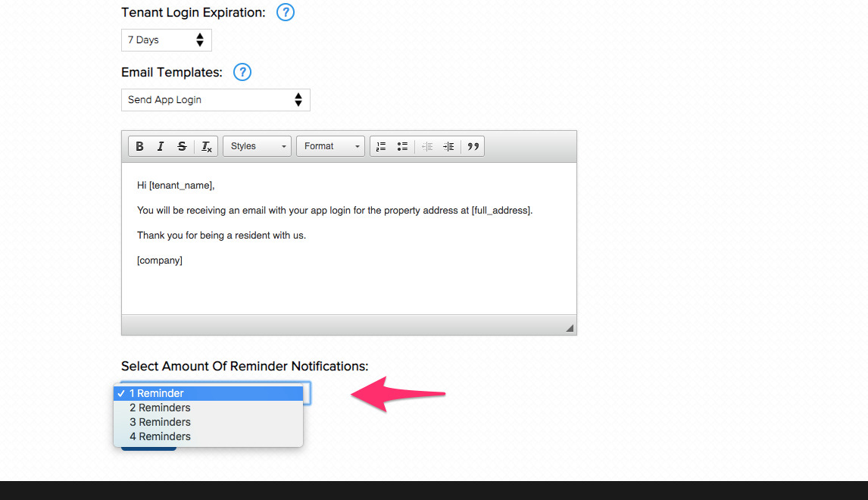
Task: Choose 2 Reminders from the list
Action: coord(208,408)
